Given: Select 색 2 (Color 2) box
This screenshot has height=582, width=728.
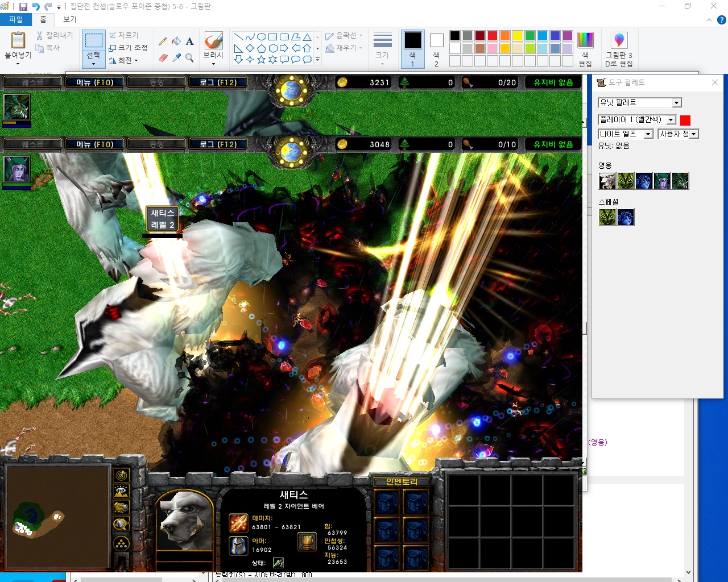Looking at the screenshot, I should pyautogui.click(x=436, y=49).
